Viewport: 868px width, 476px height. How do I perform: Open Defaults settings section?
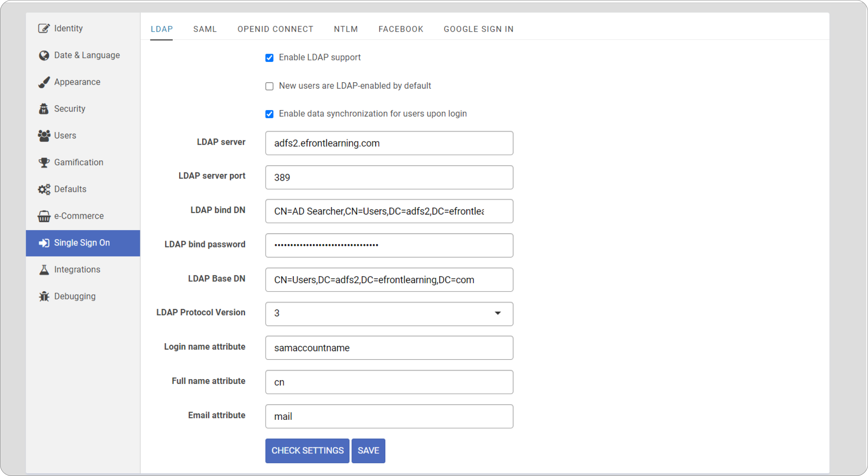(83, 189)
